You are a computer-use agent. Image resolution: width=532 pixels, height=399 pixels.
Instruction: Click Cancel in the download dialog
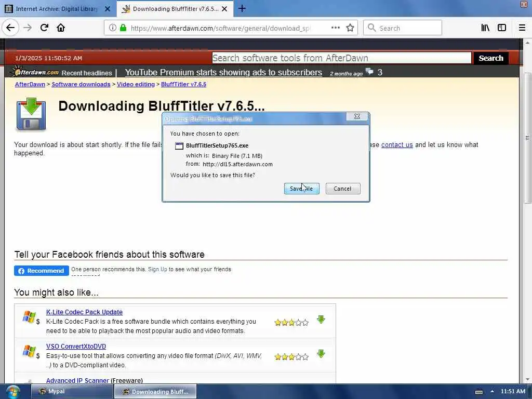343,189
